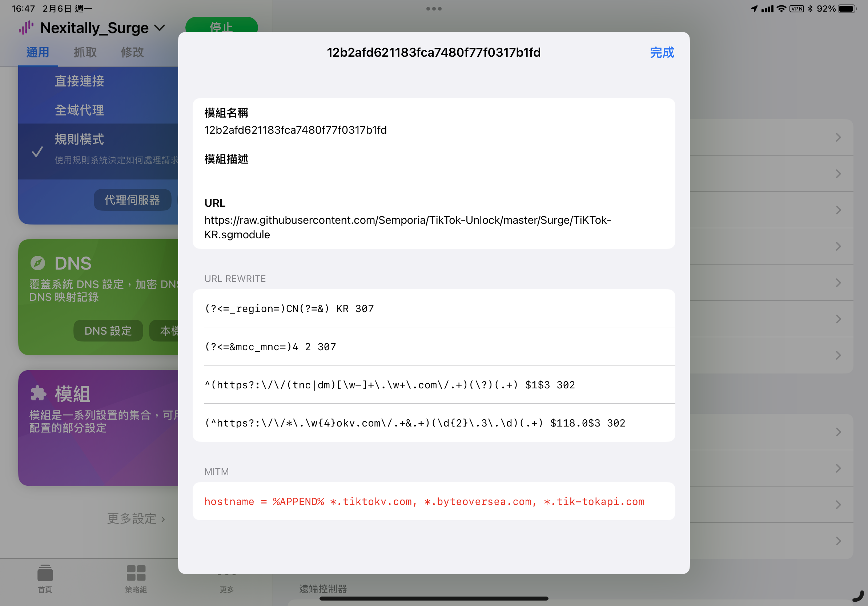Tap the 模組名稱 value field

tap(296, 130)
